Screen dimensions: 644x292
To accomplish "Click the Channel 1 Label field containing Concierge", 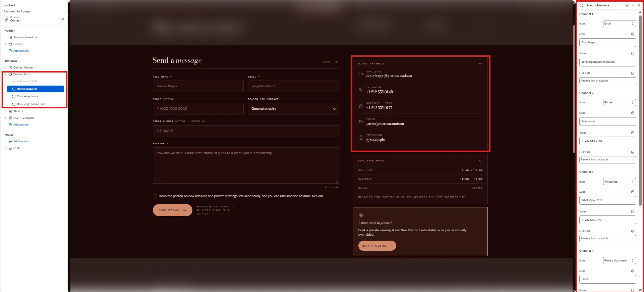I will coord(607,43).
